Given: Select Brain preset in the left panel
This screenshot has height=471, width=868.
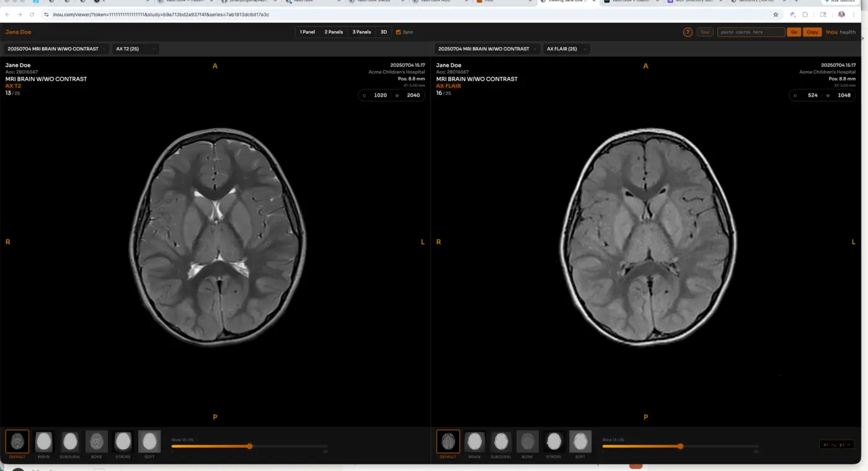Looking at the screenshot, I should click(x=43, y=441).
